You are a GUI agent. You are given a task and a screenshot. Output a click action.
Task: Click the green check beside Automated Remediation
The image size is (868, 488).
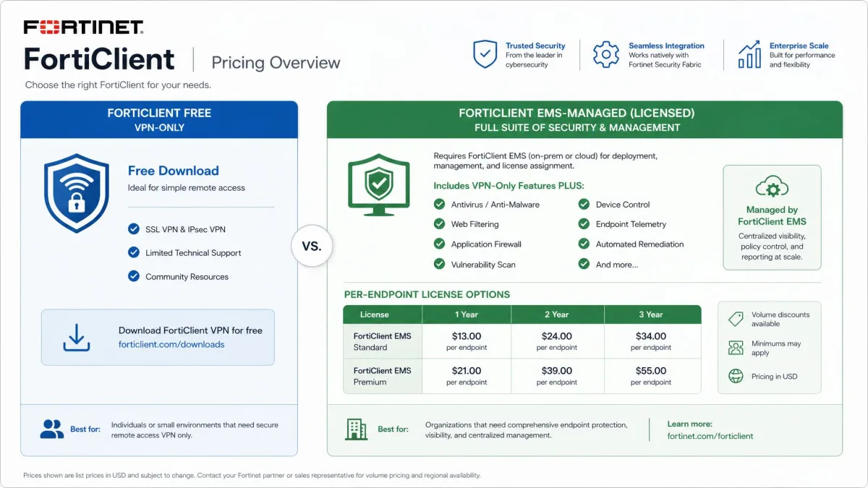(x=584, y=244)
